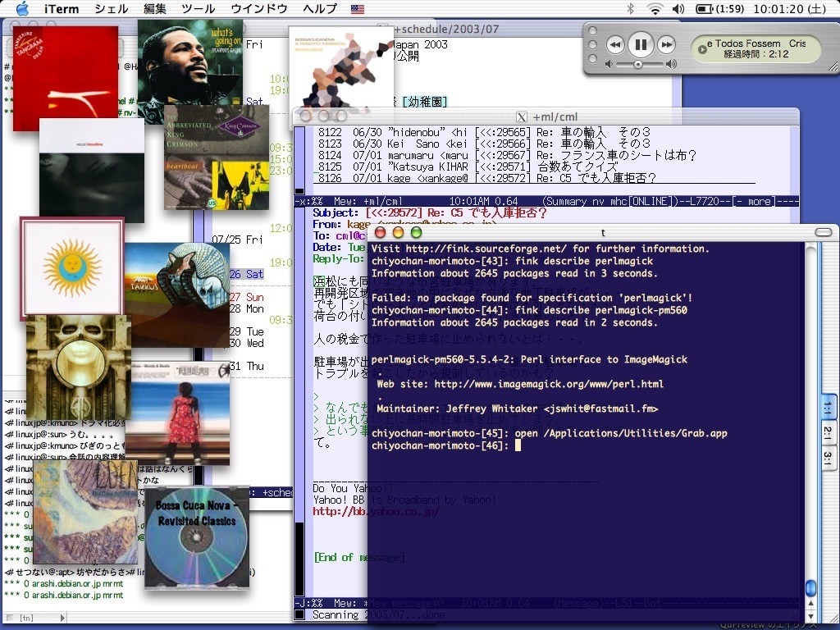This screenshot has width=840, height=630.
Task: Click the http://bb.yahoo.co.jp/ link in Mew message
Action: (376, 511)
